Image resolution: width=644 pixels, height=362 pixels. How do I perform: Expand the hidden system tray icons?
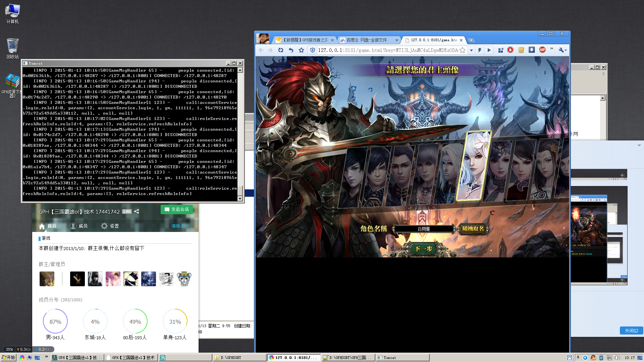(x=578, y=357)
